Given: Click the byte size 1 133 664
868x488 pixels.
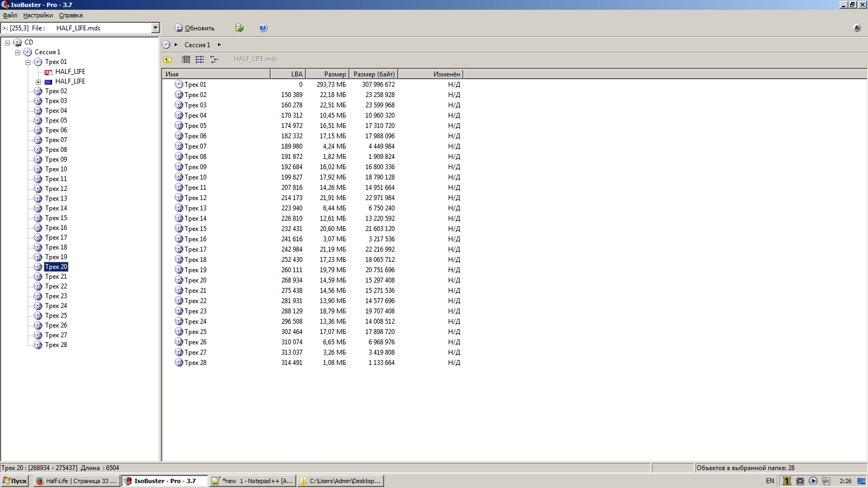Looking at the screenshot, I should (382, 363).
